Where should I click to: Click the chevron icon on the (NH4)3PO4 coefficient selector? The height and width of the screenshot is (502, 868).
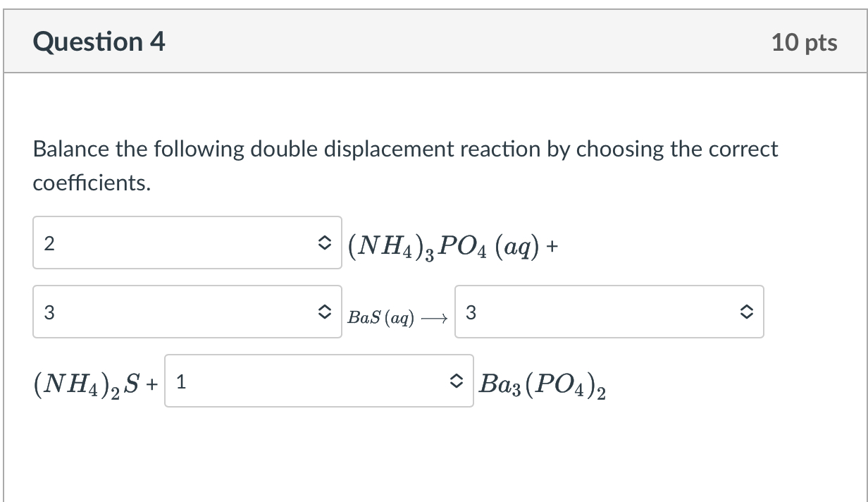(325, 243)
